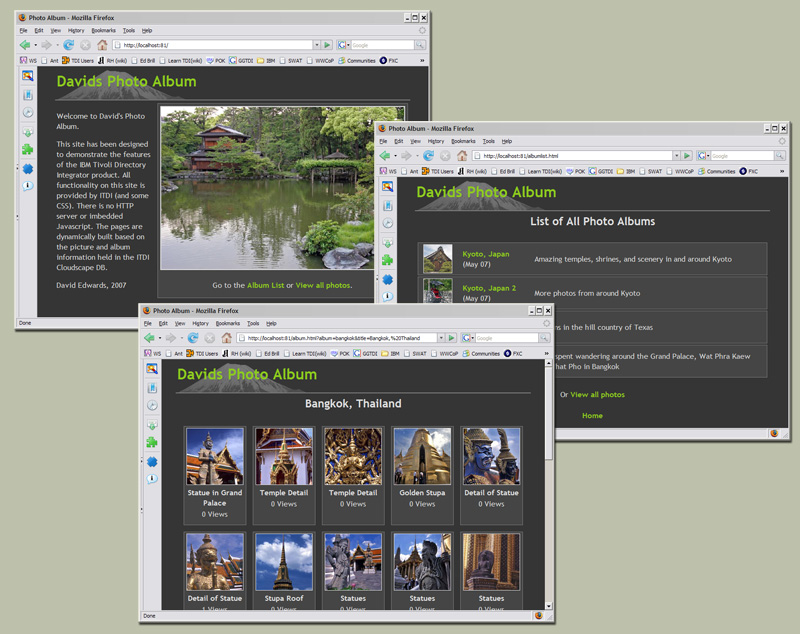This screenshot has width=800, height=634.
Task: Click the address field in Bangkok album window
Action: coord(337,338)
